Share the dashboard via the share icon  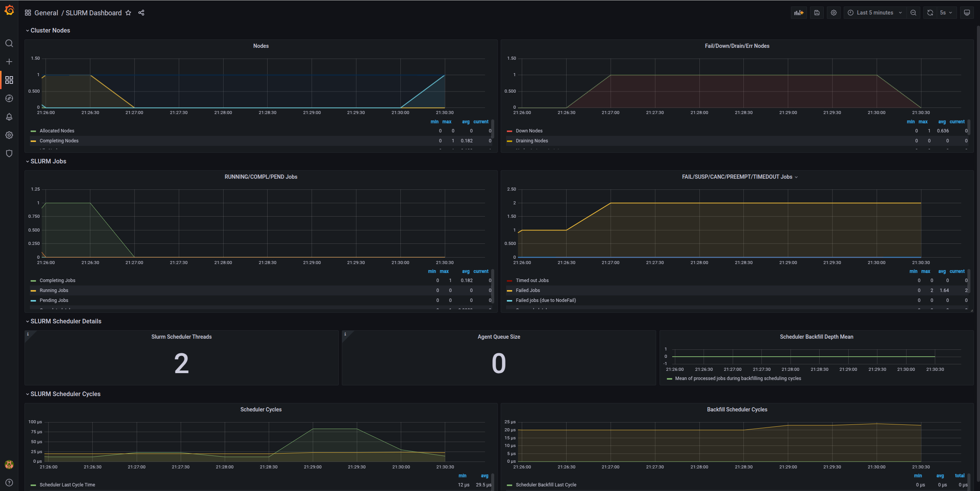(141, 13)
